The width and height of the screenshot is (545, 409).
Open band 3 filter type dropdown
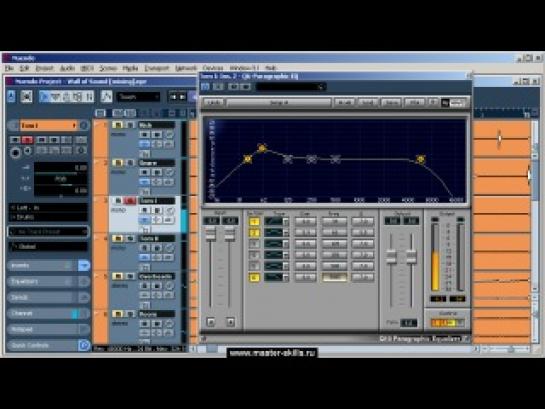(286, 244)
